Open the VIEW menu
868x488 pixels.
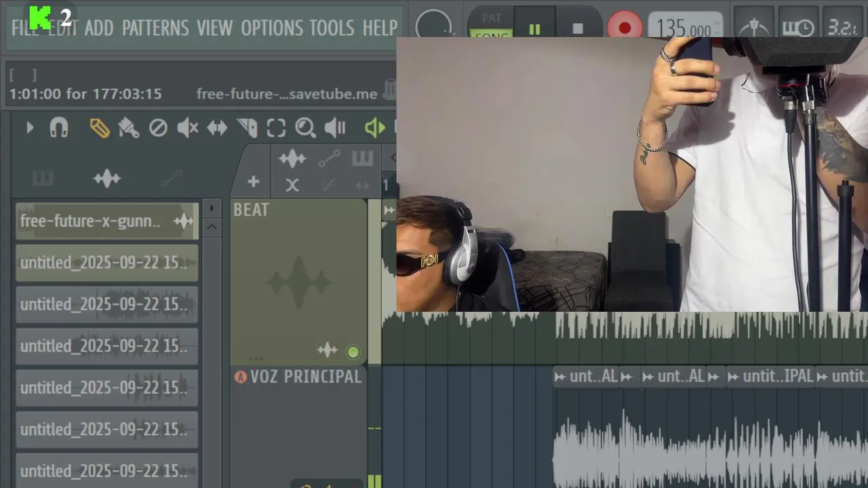(x=214, y=28)
